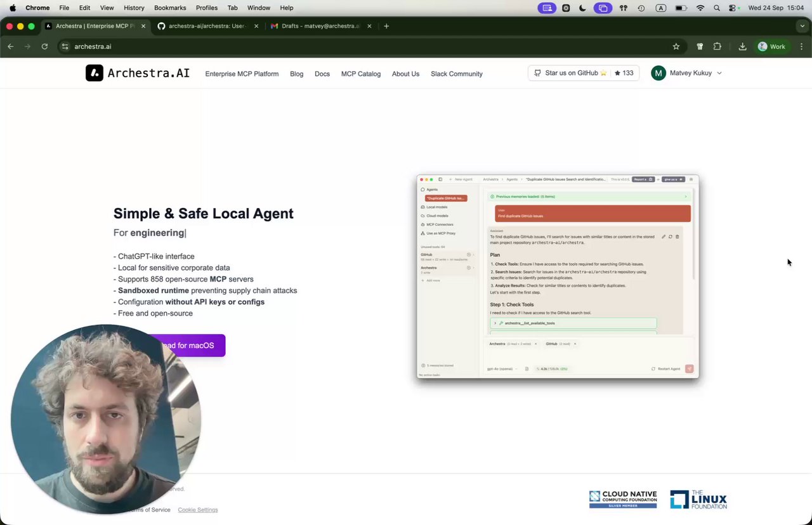Close the Gmail Drafts tab
This screenshot has height=525, width=812.
pyautogui.click(x=369, y=26)
